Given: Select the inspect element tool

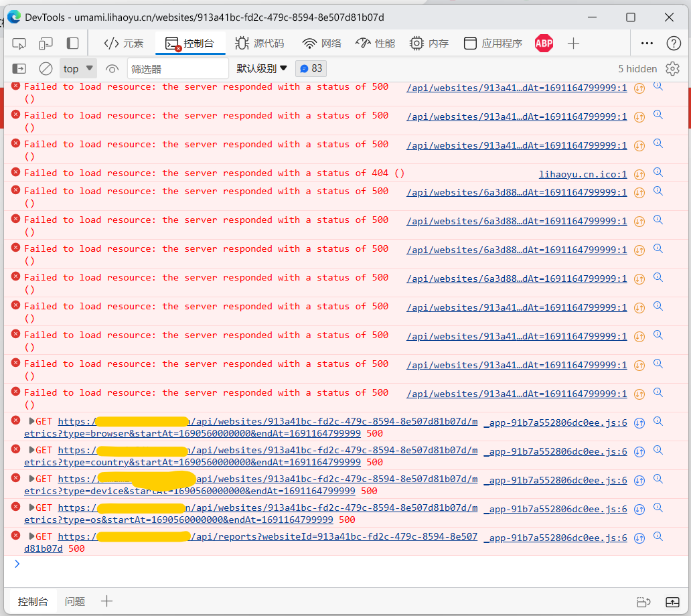Looking at the screenshot, I should point(19,44).
